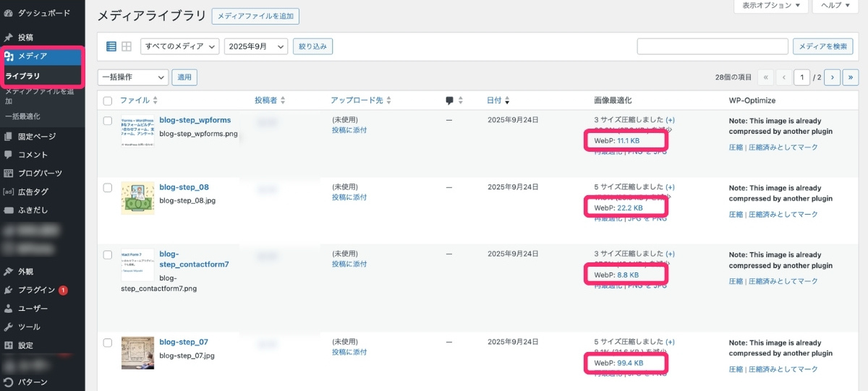This screenshot has height=391, width=868.
Task: Click the blog-step_07 thumbnail image
Action: tap(137, 353)
